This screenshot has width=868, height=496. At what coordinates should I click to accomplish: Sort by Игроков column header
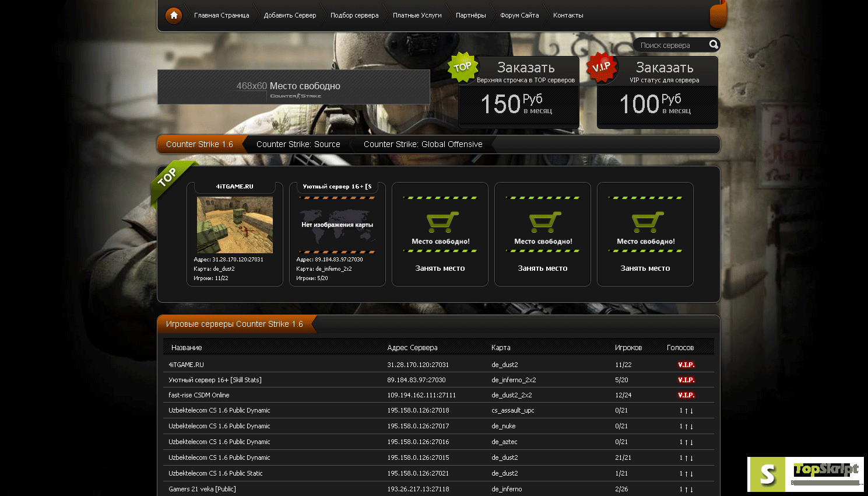click(x=628, y=347)
